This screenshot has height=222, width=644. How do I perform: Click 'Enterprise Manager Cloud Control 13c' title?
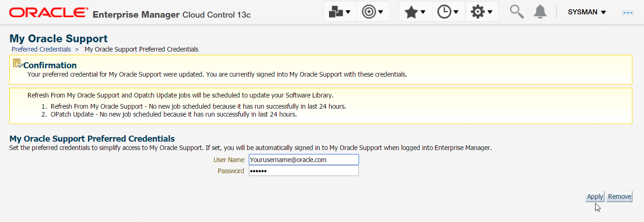click(172, 14)
